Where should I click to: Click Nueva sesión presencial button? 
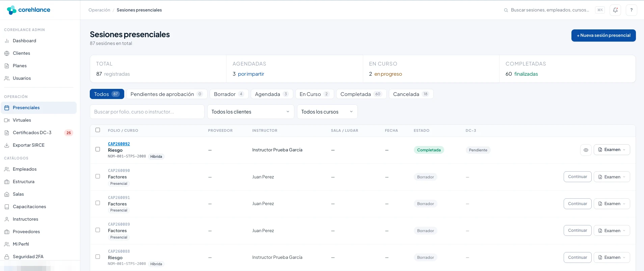click(603, 35)
